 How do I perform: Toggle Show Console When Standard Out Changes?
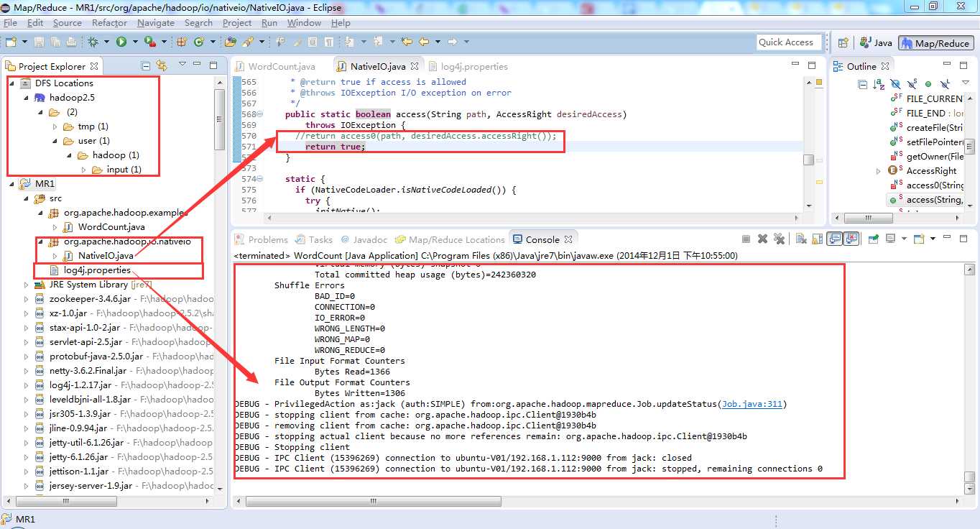click(834, 239)
